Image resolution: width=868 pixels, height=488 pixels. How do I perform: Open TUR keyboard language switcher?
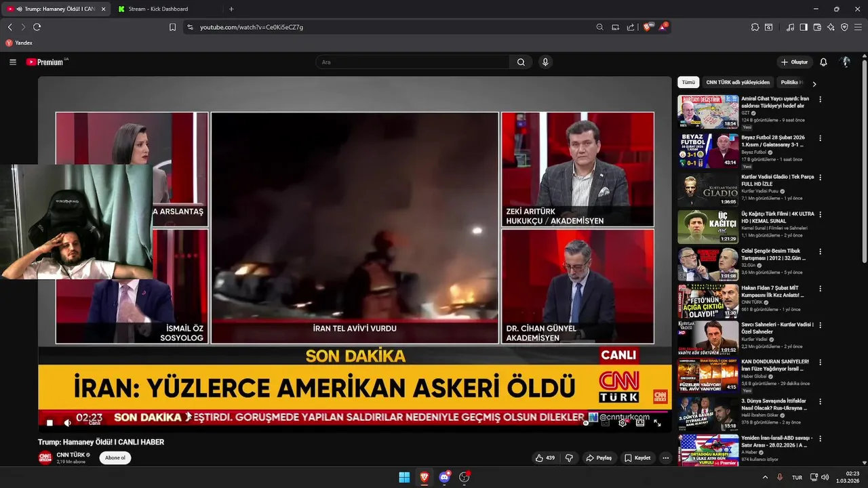(797, 477)
